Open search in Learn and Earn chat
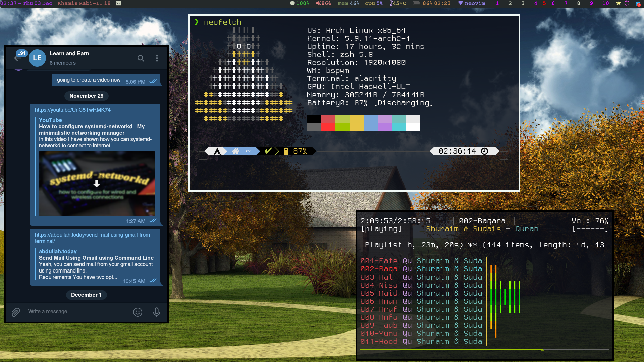Image resolution: width=644 pixels, height=362 pixels. [141, 58]
